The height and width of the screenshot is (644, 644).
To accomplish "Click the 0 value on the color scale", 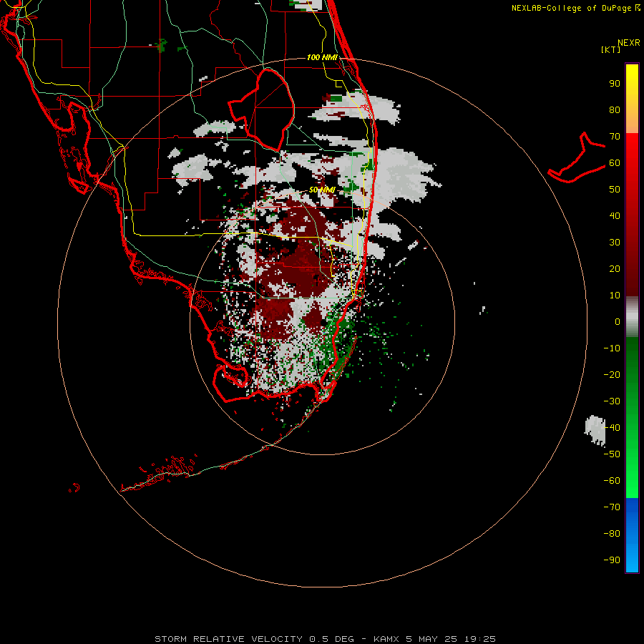I will (x=618, y=322).
